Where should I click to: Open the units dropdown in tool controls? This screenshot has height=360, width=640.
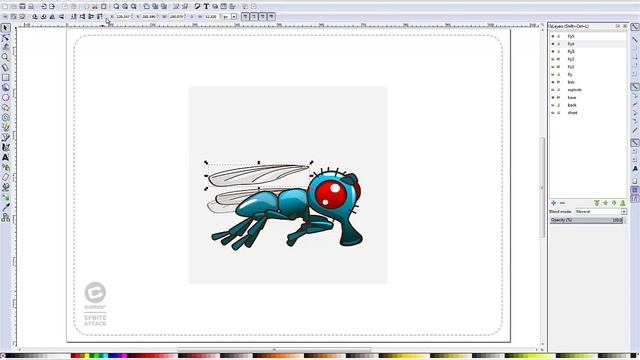point(234,17)
